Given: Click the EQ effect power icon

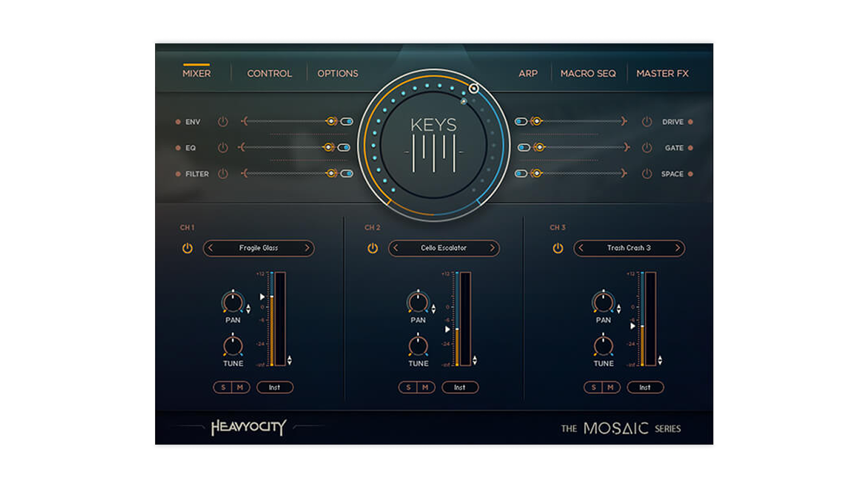Looking at the screenshot, I should [x=222, y=148].
